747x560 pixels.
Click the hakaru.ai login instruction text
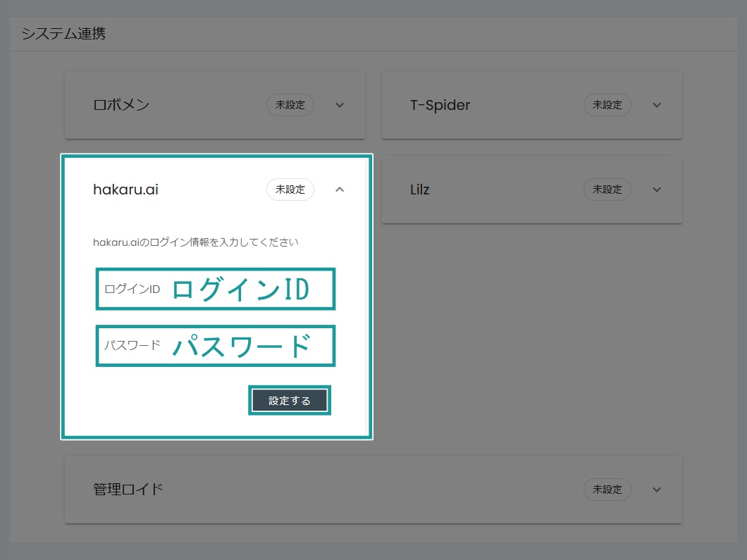pos(196,242)
